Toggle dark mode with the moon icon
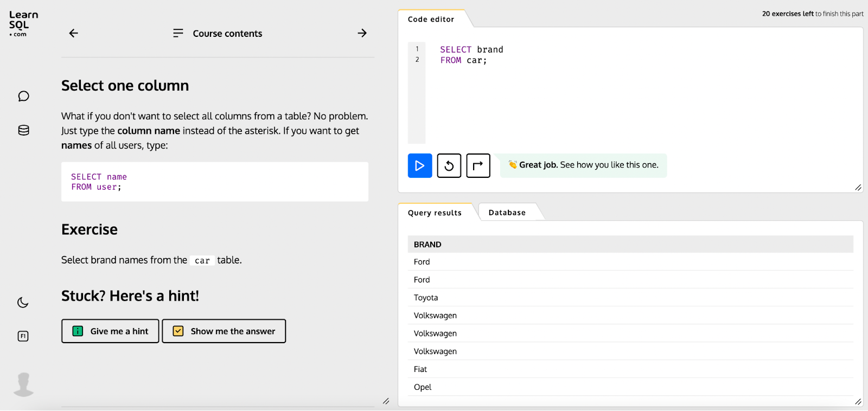The width and height of the screenshot is (868, 411). click(x=23, y=303)
